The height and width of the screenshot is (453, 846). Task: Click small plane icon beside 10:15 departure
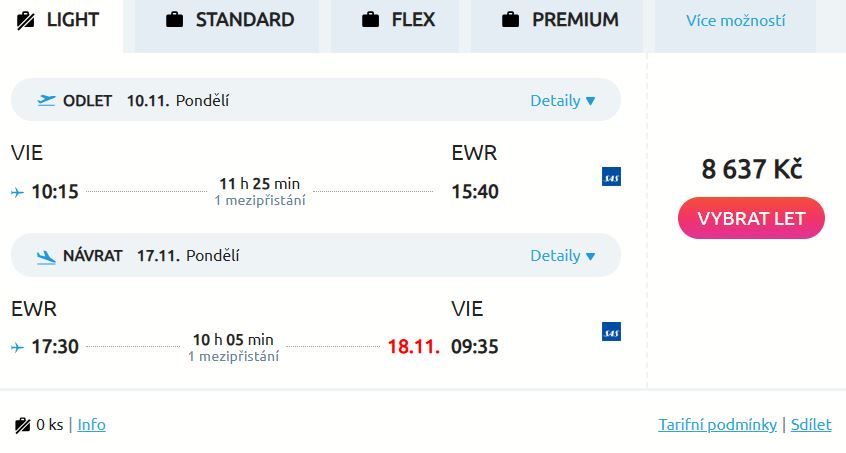pos(17,192)
